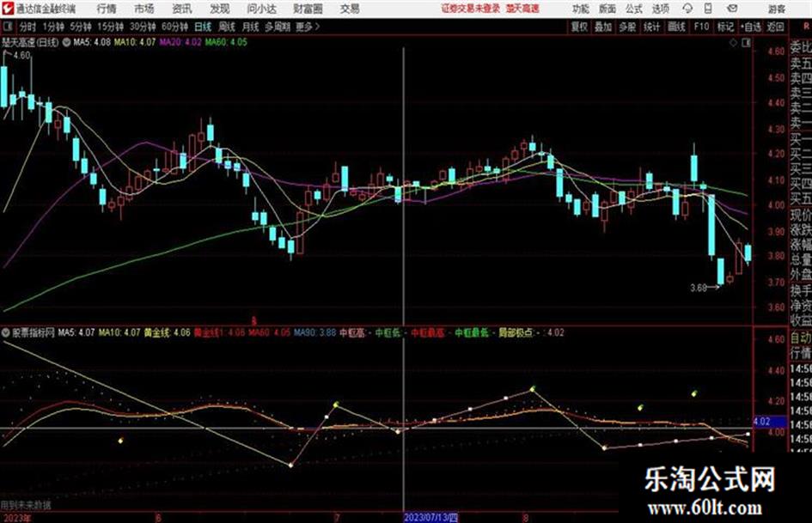Open the 交易 menu
The height and width of the screenshot is (523, 812).
coord(350,9)
